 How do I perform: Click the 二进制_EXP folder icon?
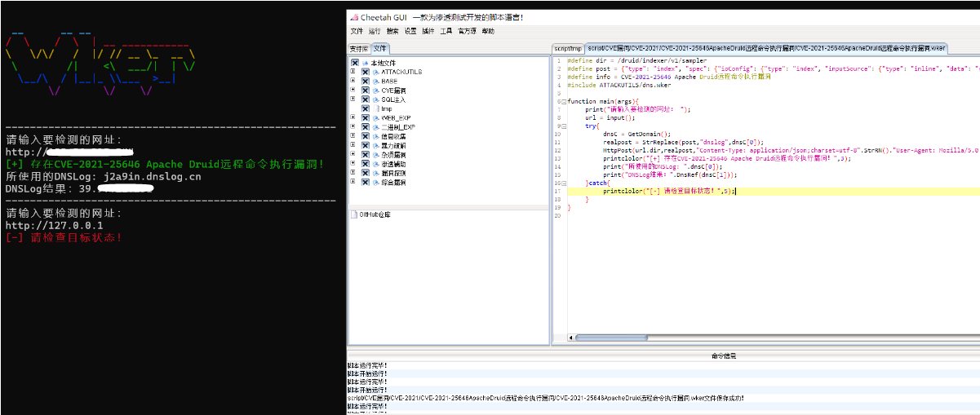point(376,126)
